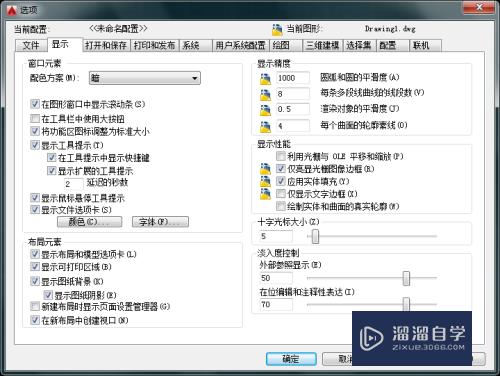The height and width of the screenshot is (376, 500).
Task: Click the 字体(F)... button
Action: (x=160, y=222)
